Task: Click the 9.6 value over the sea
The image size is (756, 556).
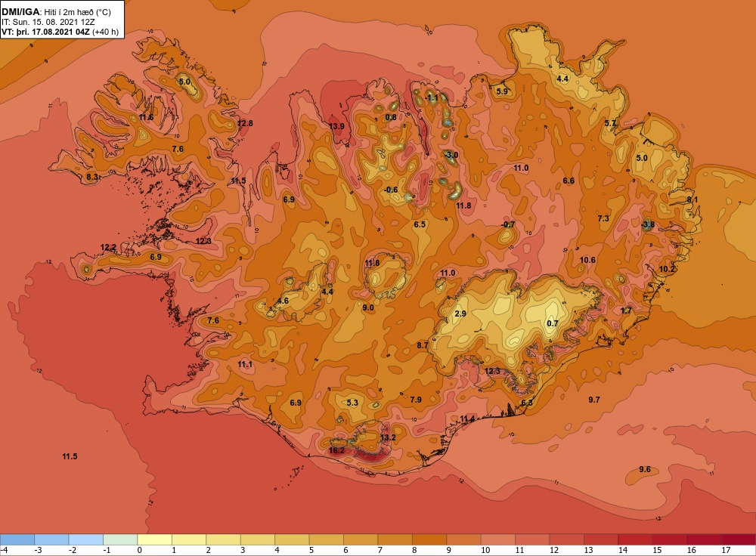Action: (645, 469)
